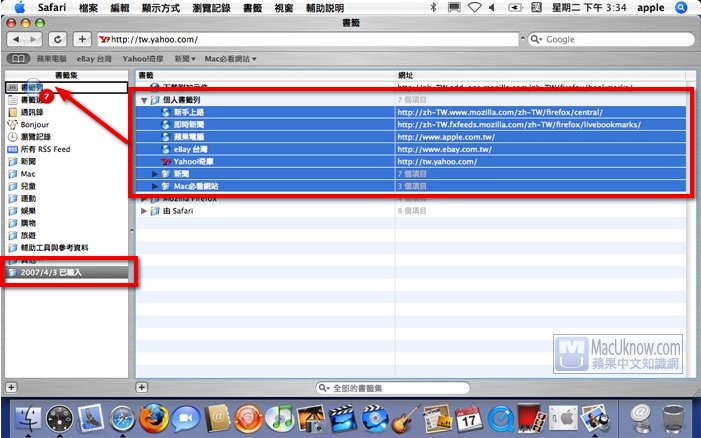
Task: Click the AirPort Wi-Fi status icon
Action: [474, 7]
